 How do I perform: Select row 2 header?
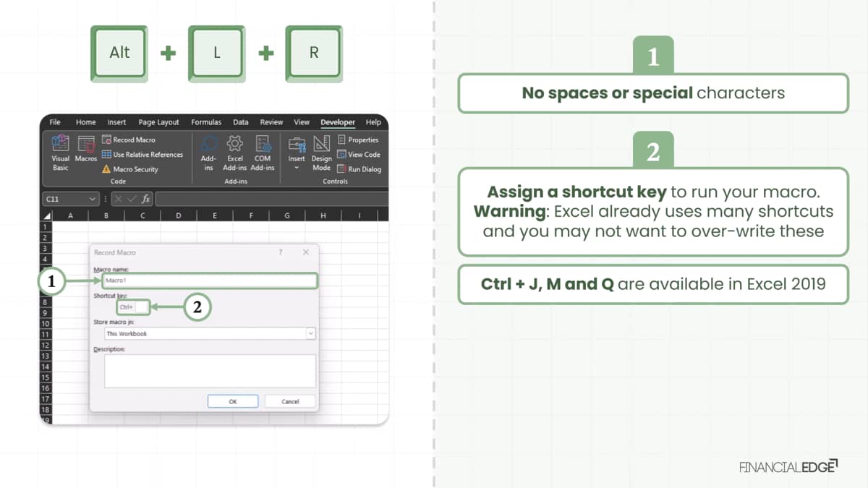click(46, 237)
